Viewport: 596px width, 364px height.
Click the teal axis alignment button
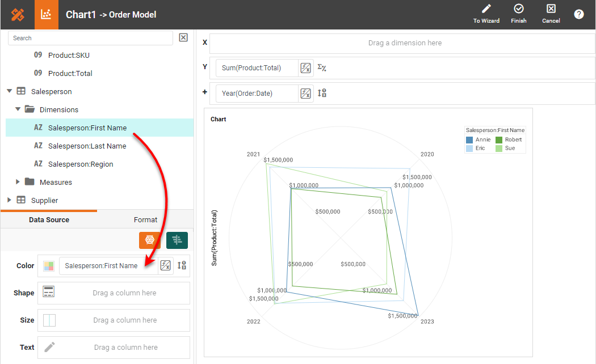click(177, 240)
